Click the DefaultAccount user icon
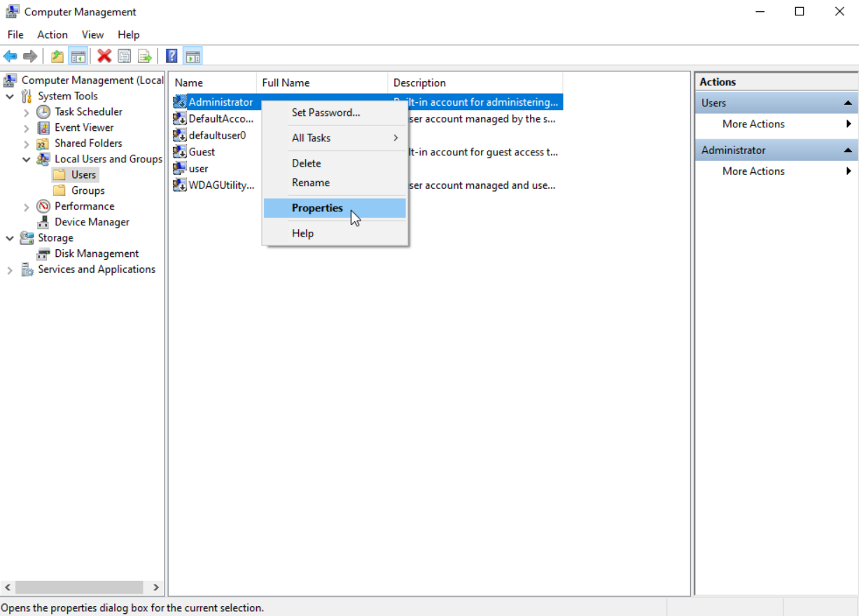 tap(179, 118)
